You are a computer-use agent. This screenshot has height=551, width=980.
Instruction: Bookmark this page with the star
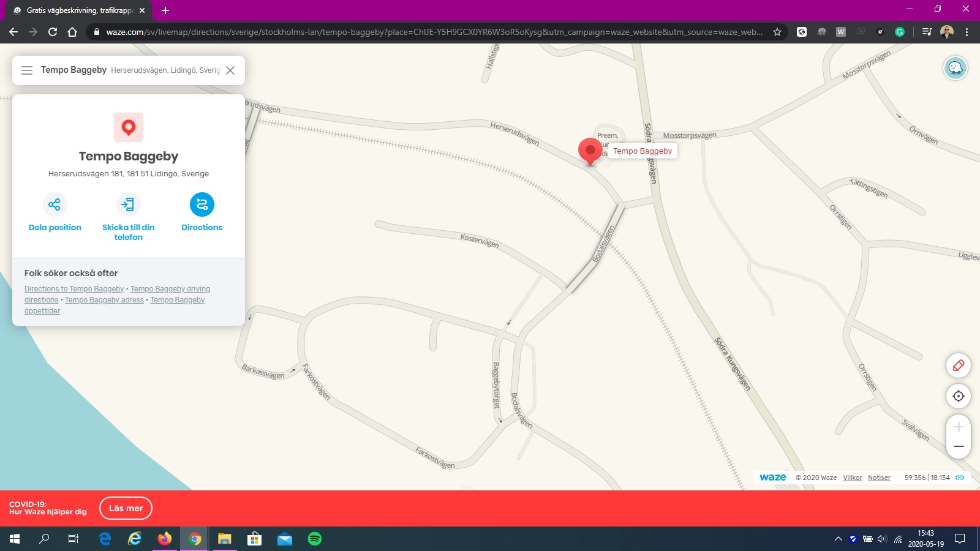[777, 32]
